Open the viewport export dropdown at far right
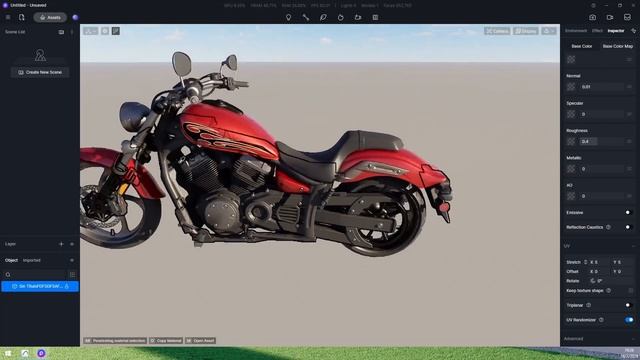The height and width of the screenshot is (360, 640). [x=549, y=31]
